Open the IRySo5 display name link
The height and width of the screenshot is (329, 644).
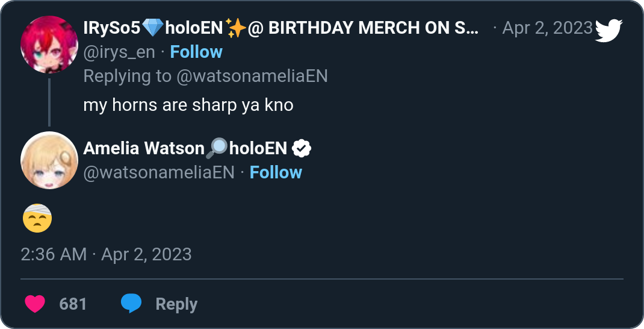coord(114,28)
